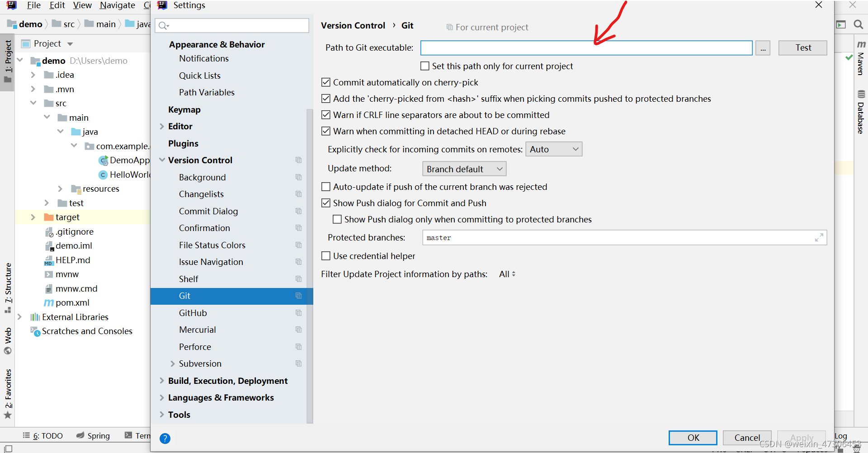Expand the Tools settings section

pos(162,415)
